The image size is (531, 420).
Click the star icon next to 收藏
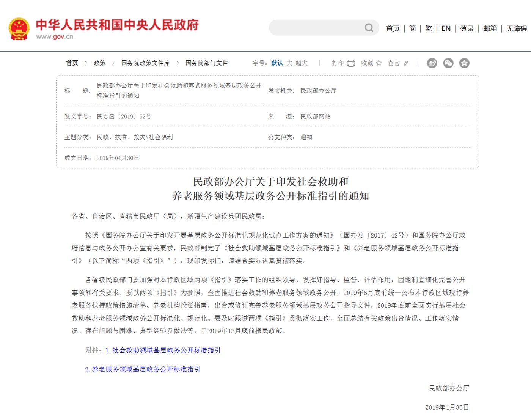point(379,63)
